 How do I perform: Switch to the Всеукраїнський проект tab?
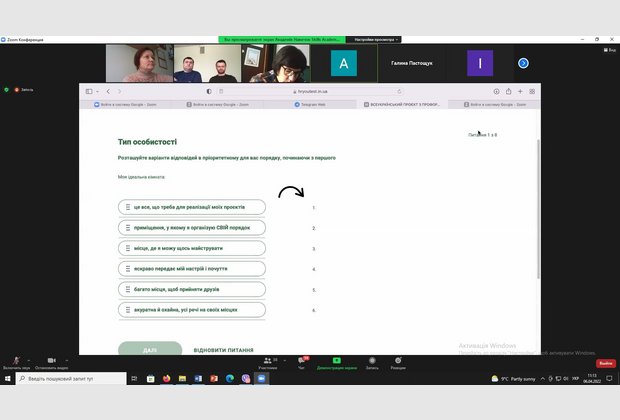click(402, 104)
